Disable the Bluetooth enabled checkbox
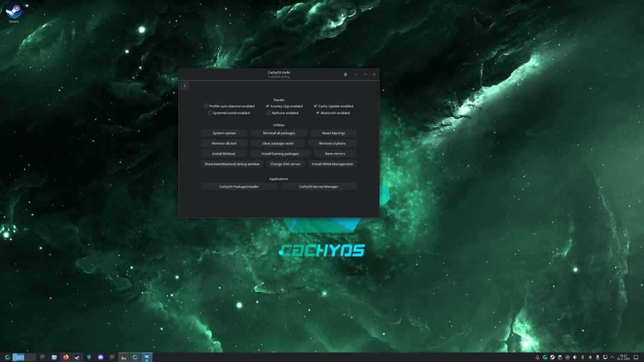 317,112
